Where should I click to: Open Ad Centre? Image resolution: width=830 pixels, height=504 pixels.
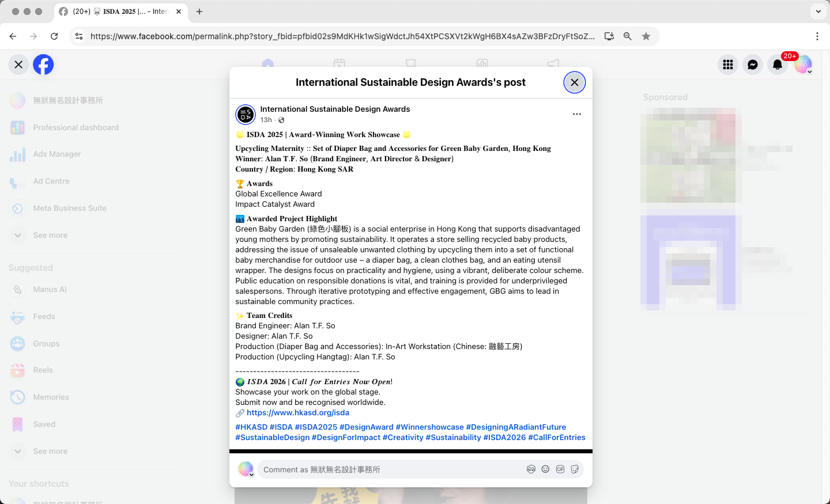point(93,181)
